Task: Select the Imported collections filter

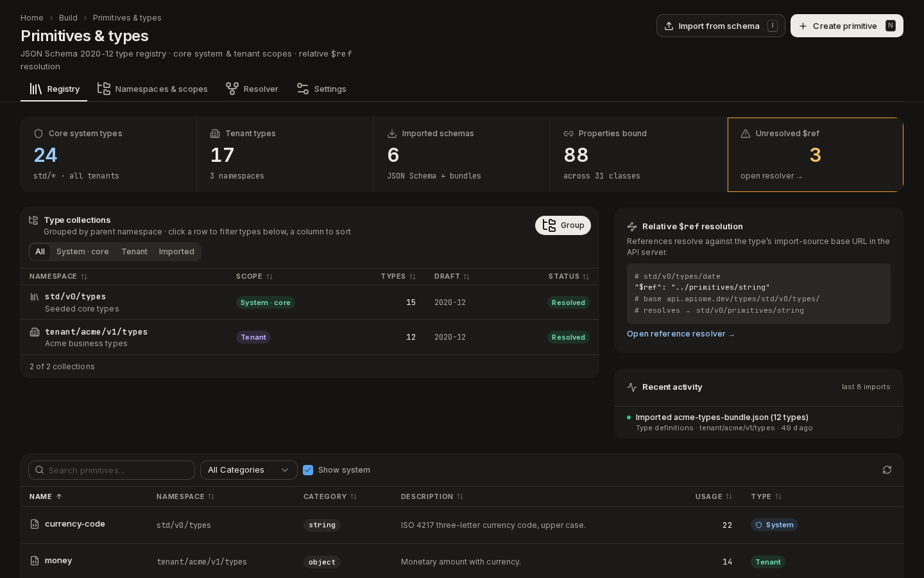Action: tap(176, 252)
